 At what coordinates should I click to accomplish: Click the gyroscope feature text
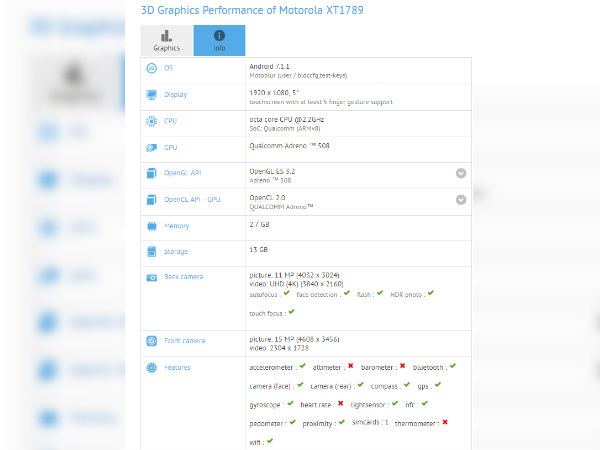pyautogui.click(x=265, y=405)
